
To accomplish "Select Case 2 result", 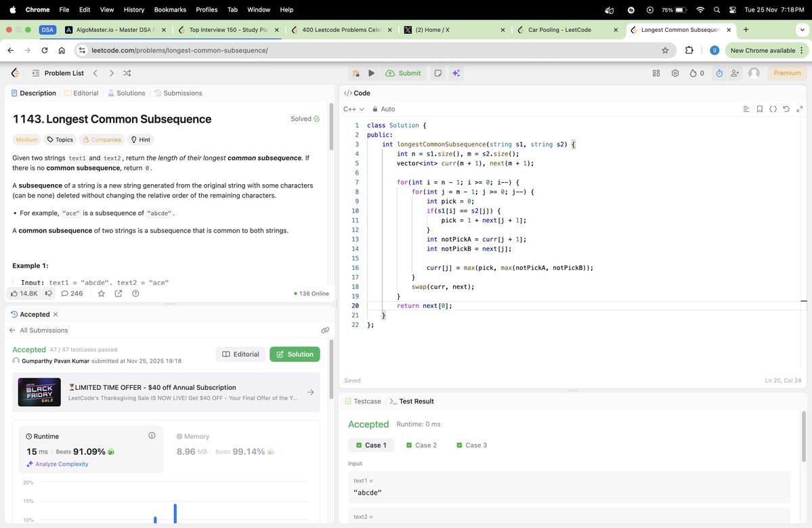I will [x=421, y=445].
